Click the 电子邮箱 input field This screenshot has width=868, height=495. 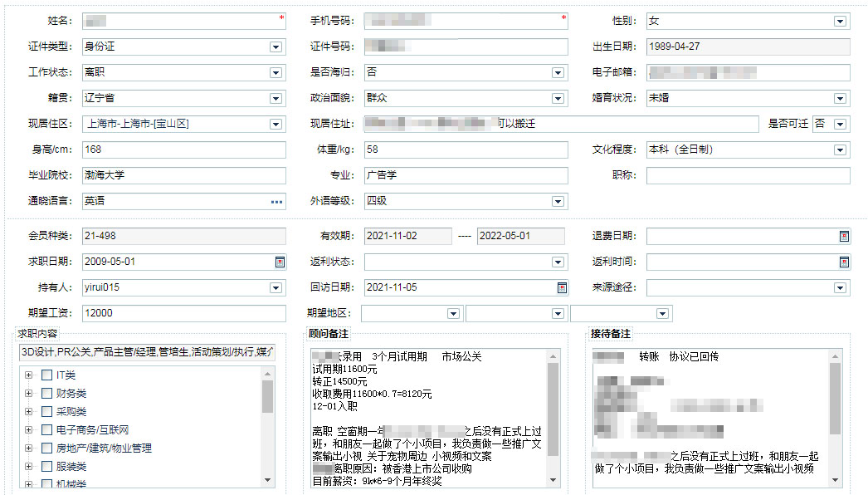pos(749,72)
